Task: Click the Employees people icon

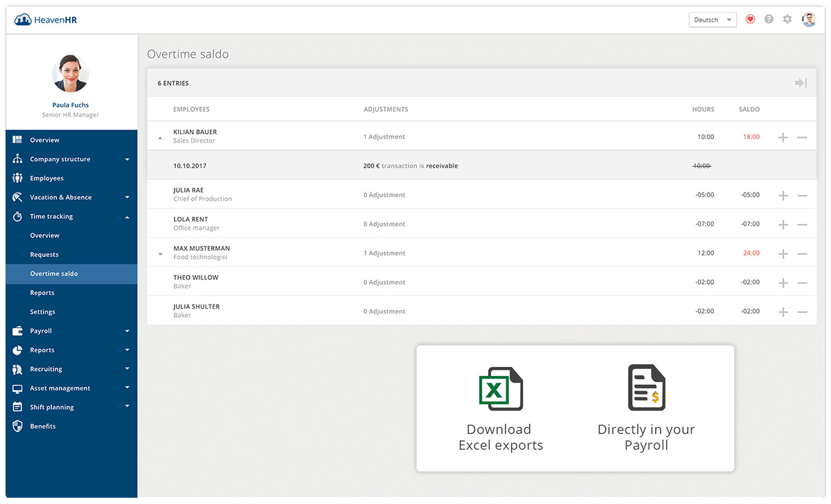Action: coord(17,179)
